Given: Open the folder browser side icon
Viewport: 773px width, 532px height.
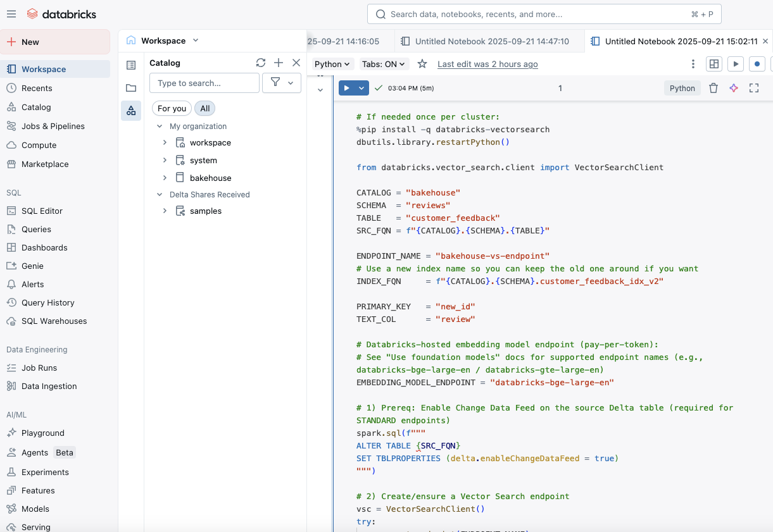Looking at the screenshot, I should [131, 88].
